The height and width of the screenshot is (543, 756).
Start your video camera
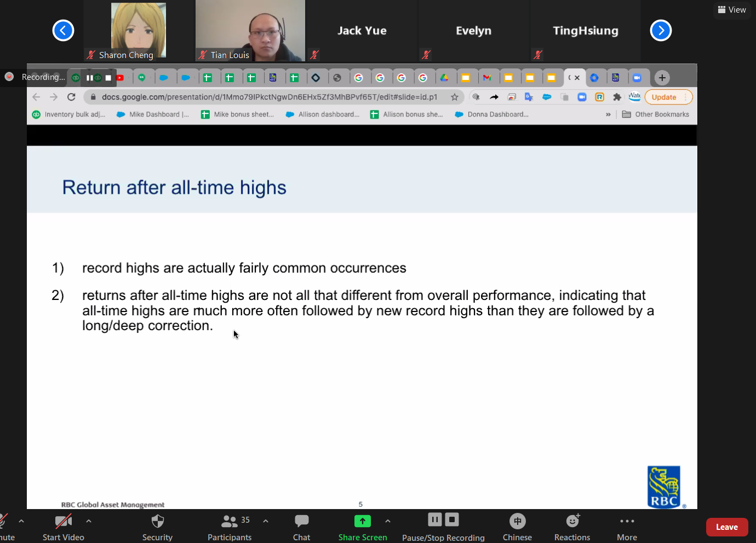click(64, 527)
